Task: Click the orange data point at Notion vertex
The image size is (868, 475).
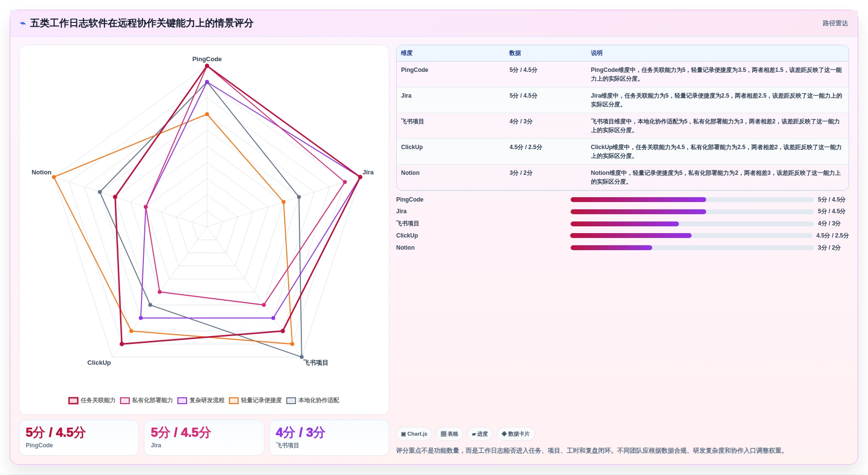Action: click(54, 177)
